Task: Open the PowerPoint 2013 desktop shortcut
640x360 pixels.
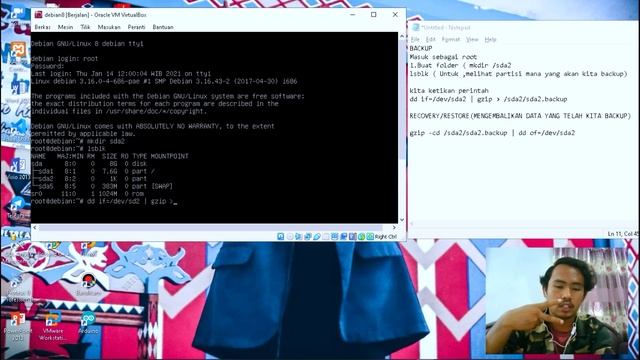Action: click(x=18, y=327)
